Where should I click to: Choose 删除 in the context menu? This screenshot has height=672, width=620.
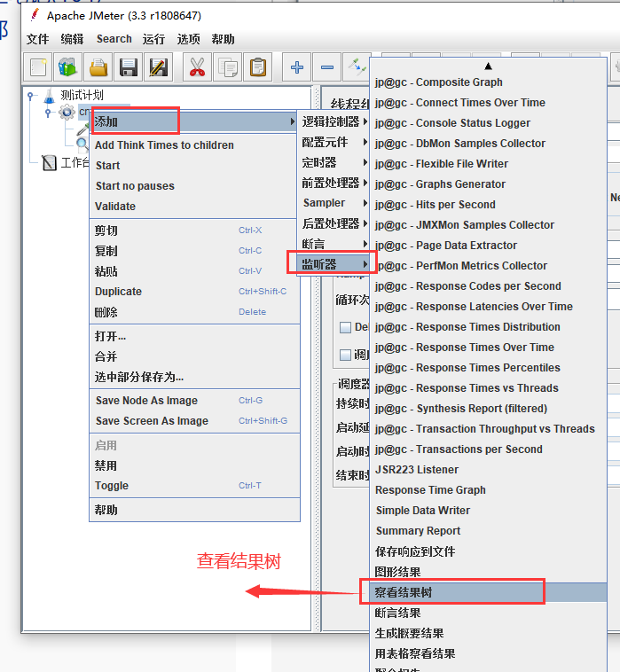tap(194, 312)
